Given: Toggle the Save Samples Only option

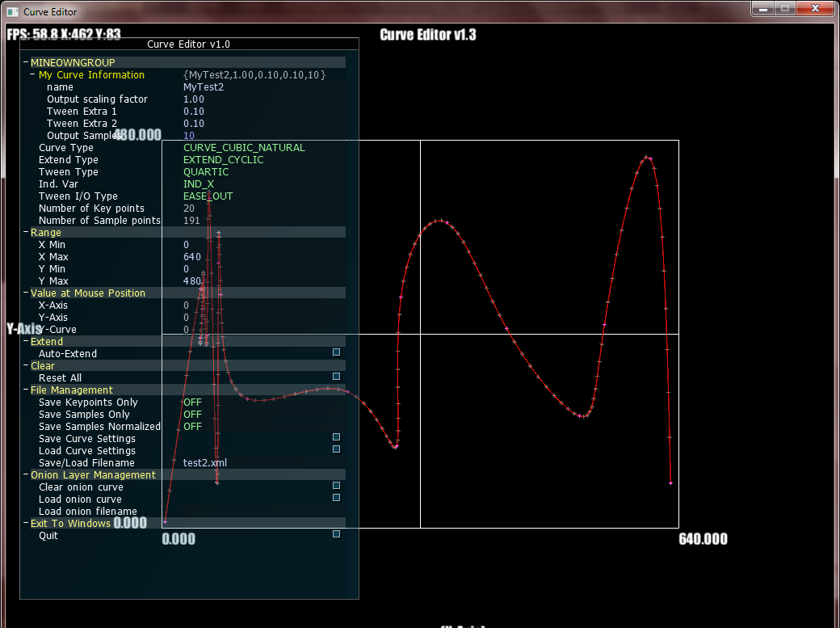Looking at the screenshot, I should pos(191,414).
